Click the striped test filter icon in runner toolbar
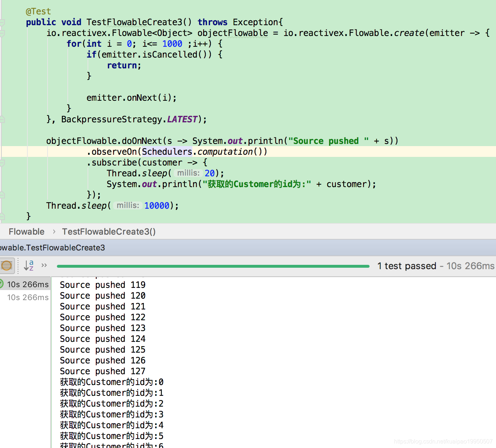Screen dimensions: 496x448 7,266
